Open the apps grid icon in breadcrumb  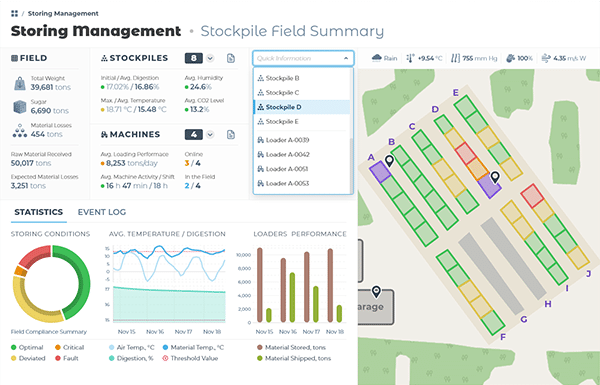[14, 14]
